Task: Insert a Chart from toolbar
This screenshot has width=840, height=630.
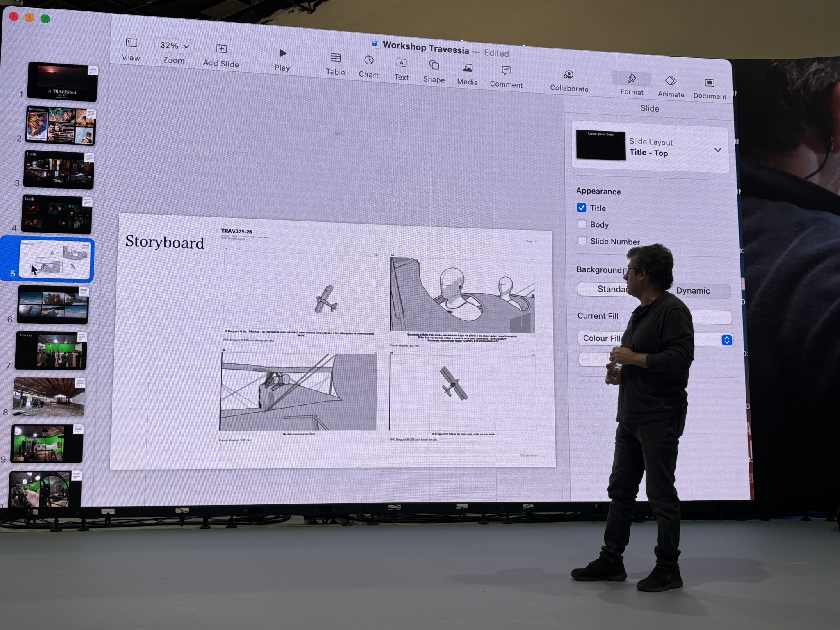Action: tap(369, 61)
